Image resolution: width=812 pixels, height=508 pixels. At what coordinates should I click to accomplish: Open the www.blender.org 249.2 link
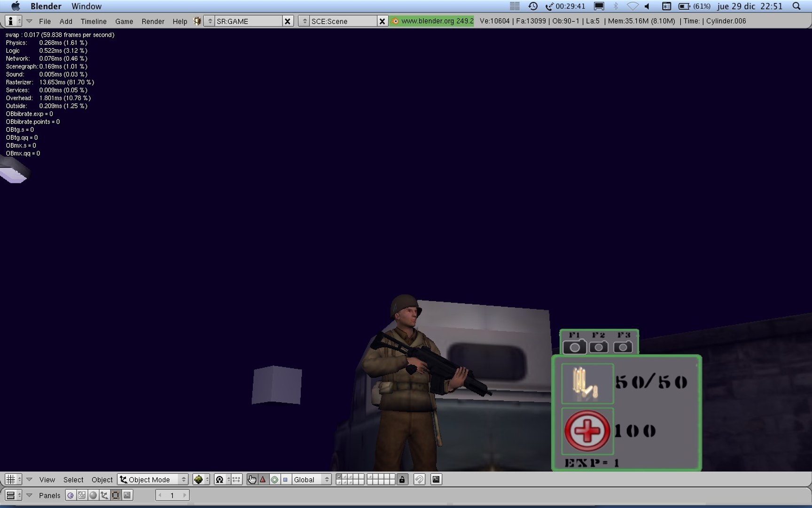click(432, 21)
